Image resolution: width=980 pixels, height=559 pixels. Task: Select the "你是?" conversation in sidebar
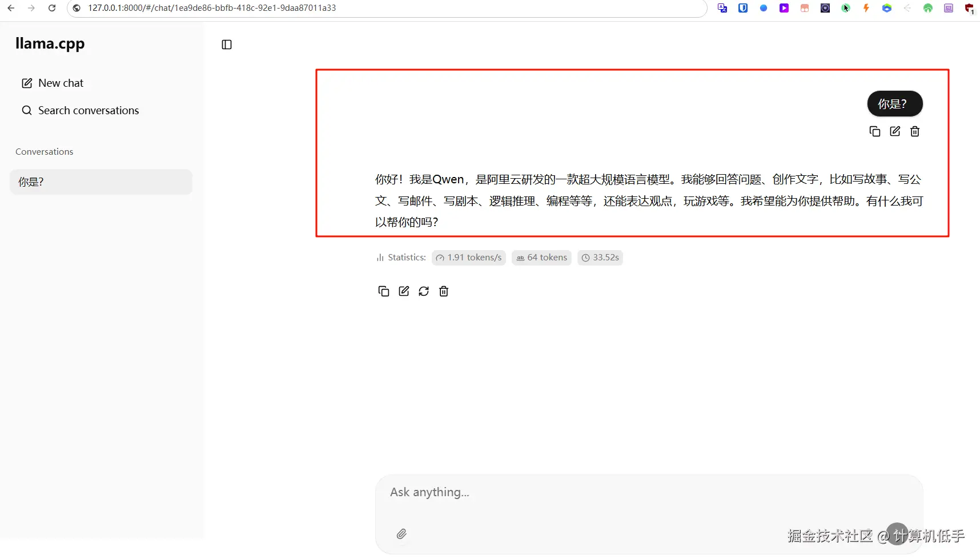(x=101, y=182)
